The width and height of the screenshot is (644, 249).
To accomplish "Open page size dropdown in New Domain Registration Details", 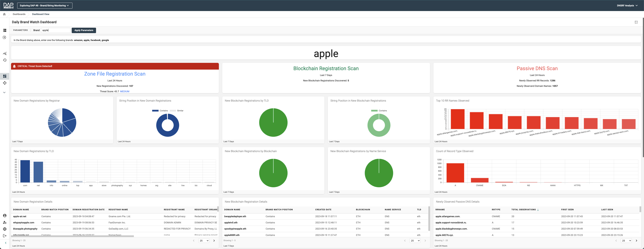I will [204, 241].
